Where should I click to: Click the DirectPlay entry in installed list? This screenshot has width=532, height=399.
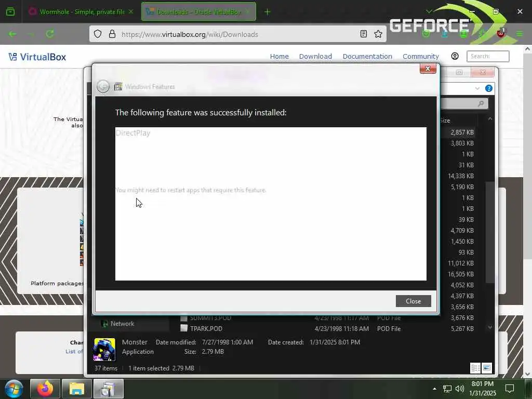point(132,133)
